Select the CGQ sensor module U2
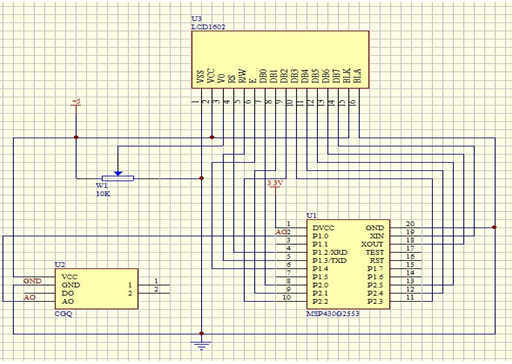Screen dimensions: 512x364 (97, 289)
